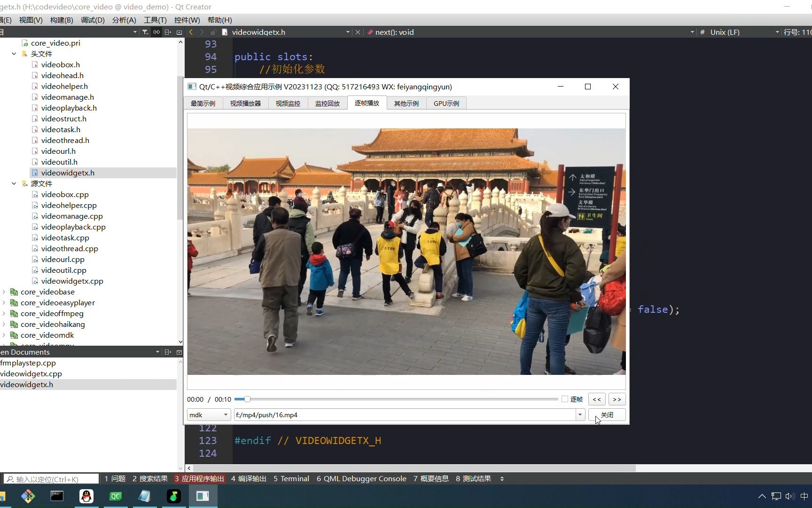Step back with the << button
Screen dimensions: 812x508
click(597, 399)
